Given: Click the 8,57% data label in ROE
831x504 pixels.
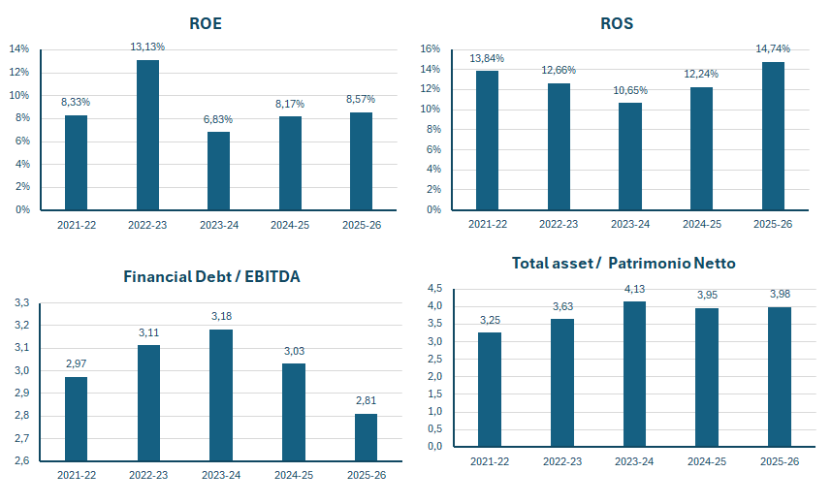Looking at the screenshot, I should pos(361,99).
